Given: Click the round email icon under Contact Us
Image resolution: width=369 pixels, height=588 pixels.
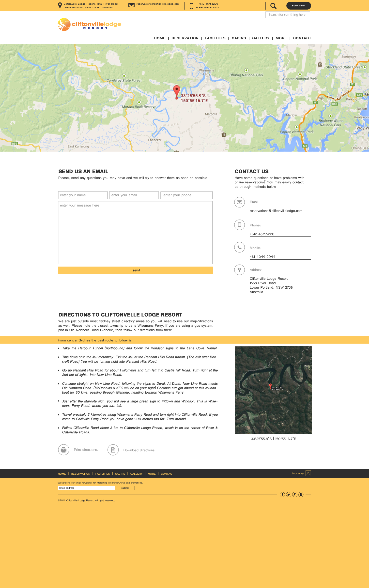Looking at the screenshot, I should [x=239, y=202].
